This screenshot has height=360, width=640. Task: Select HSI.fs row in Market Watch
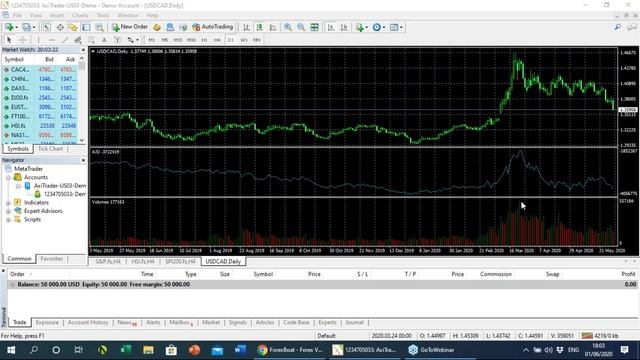click(40, 126)
